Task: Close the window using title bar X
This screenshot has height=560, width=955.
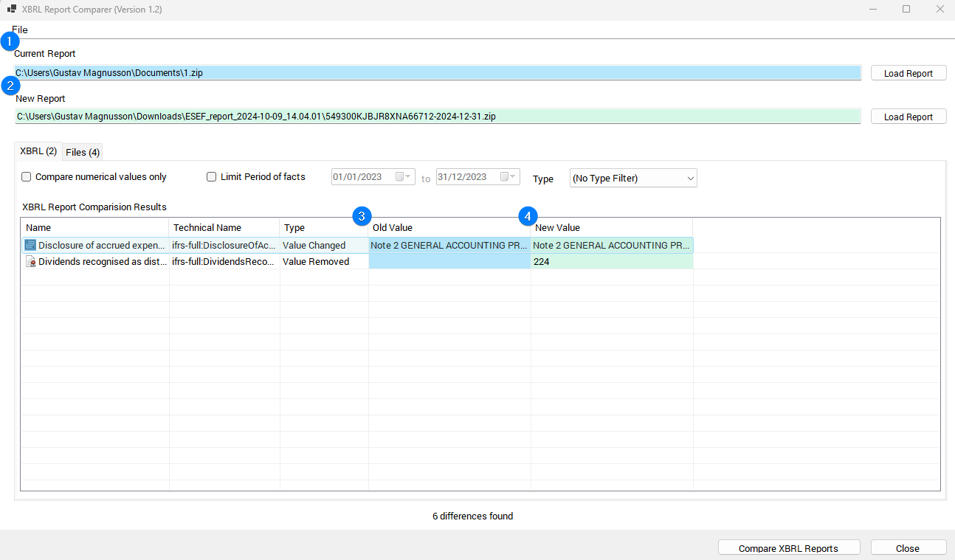Action: (x=940, y=10)
